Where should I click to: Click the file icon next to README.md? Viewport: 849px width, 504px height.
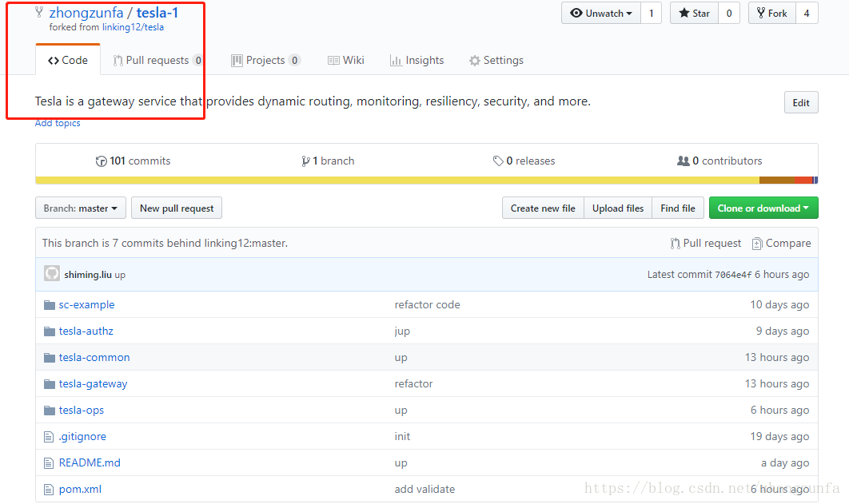[x=49, y=463]
